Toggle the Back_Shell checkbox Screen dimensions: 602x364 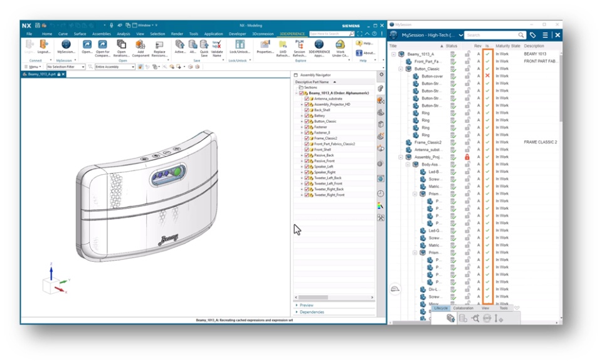coord(307,110)
